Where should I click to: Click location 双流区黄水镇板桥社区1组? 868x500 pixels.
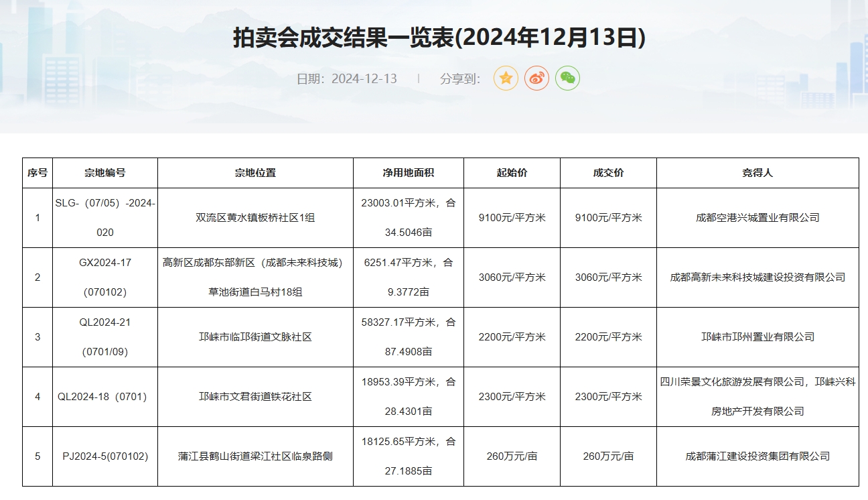255,218
